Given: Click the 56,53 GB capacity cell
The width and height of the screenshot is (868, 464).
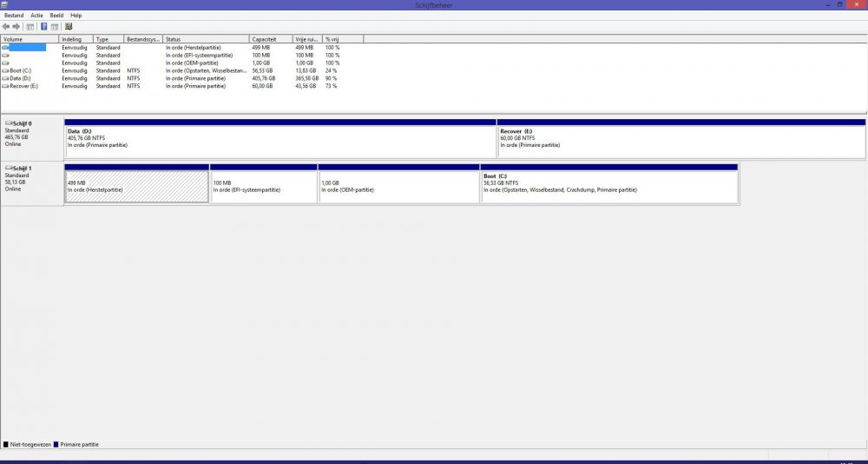Looking at the screenshot, I should [262, 71].
